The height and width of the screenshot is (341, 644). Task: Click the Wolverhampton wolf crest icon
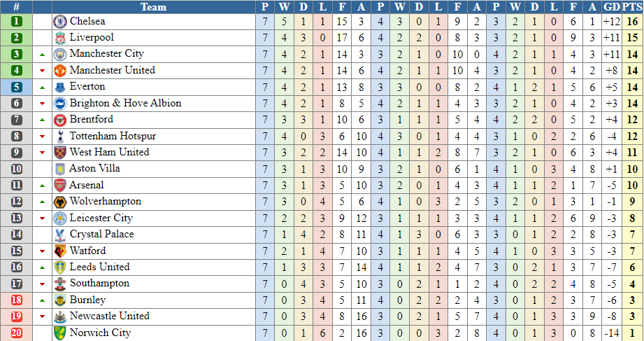click(60, 202)
